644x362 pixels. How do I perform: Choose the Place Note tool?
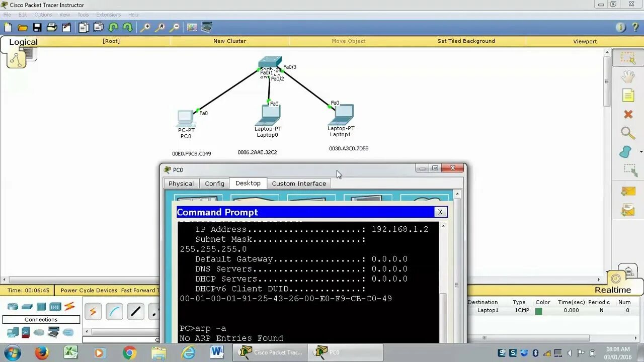tap(628, 95)
